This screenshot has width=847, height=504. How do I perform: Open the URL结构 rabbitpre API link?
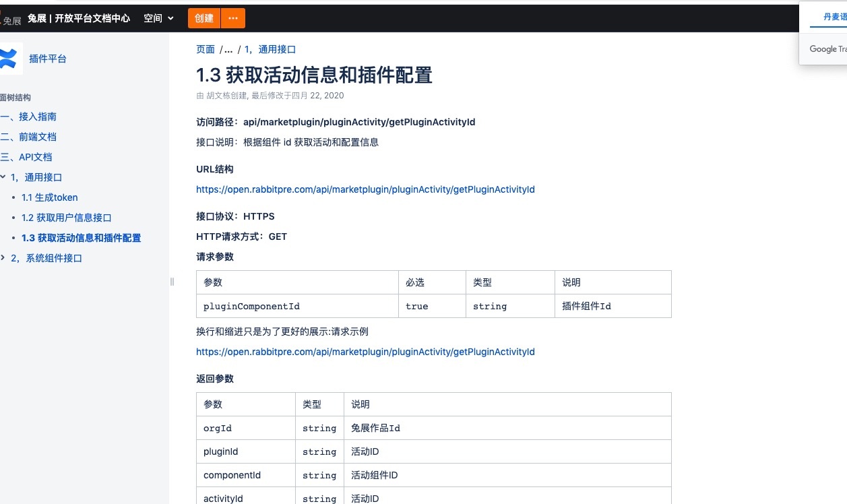coord(365,189)
